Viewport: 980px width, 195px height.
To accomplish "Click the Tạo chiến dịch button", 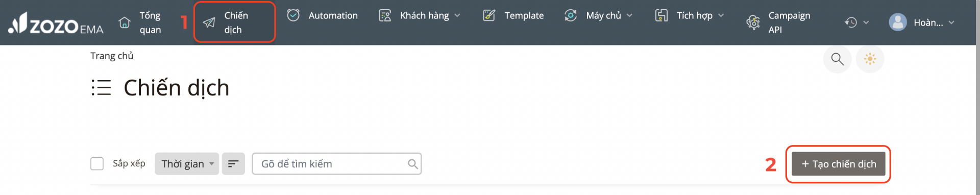I will click(x=838, y=164).
